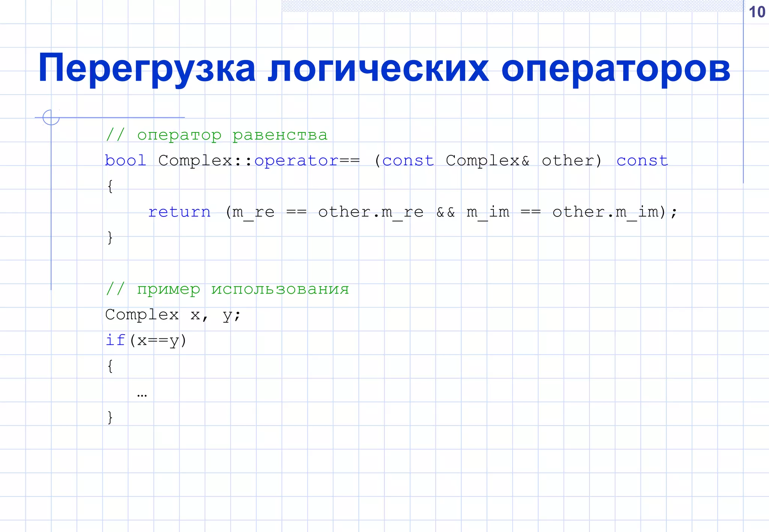Click the comment "// пример использования"
This screenshot has height=532, width=769.
pos(227,289)
